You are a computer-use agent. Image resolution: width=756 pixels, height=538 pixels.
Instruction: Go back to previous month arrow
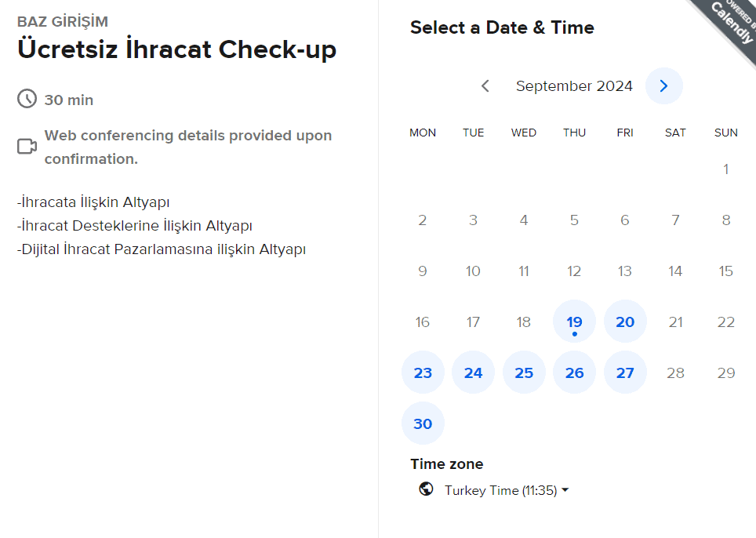click(485, 85)
